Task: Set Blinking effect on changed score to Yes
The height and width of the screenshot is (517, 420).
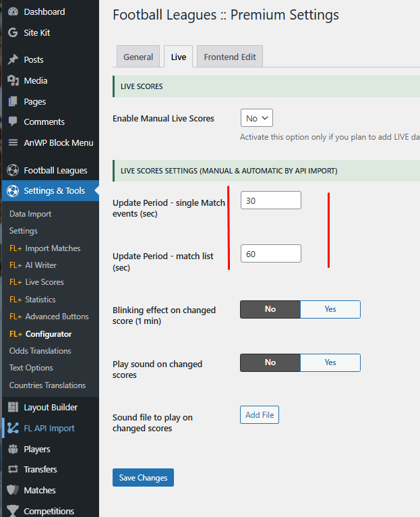Action: pos(330,309)
